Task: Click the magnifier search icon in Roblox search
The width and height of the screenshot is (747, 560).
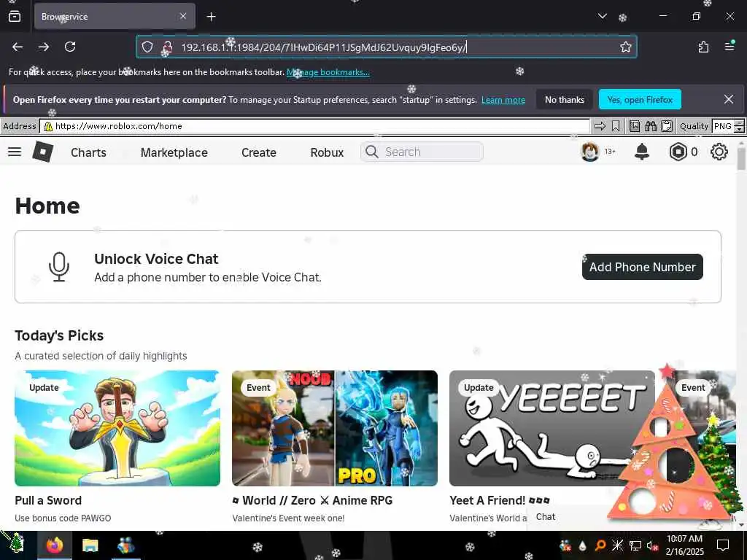Action: pyautogui.click(x=371, y=152)
